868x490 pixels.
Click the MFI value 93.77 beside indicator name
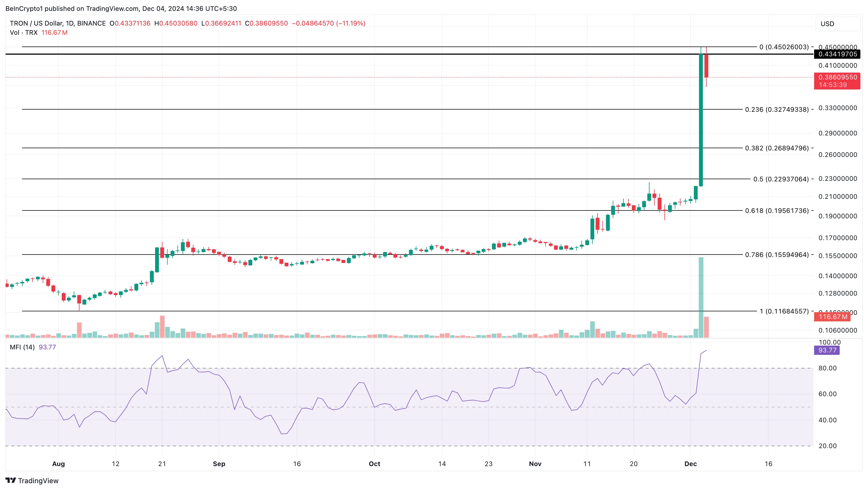click(47, 347)
